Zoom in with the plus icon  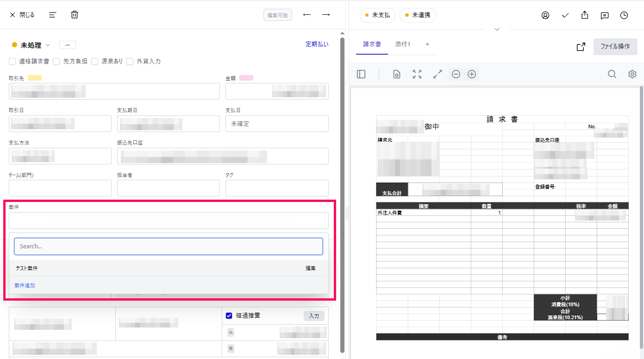tap(472, 74)
